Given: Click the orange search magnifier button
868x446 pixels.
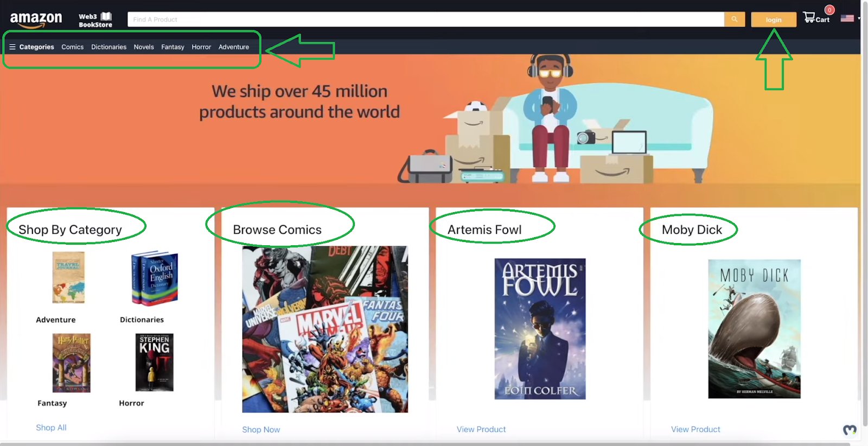Looking at the screenshot, I should 734,20.
